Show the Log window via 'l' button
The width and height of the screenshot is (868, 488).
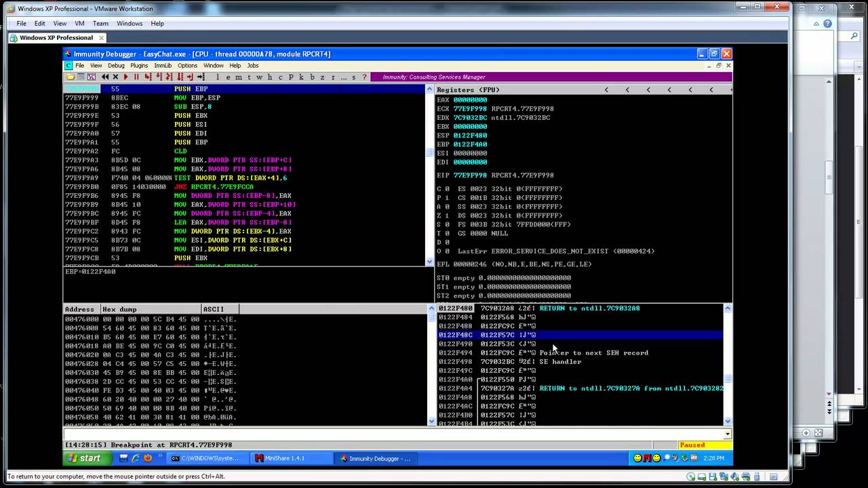coord(218,77)
